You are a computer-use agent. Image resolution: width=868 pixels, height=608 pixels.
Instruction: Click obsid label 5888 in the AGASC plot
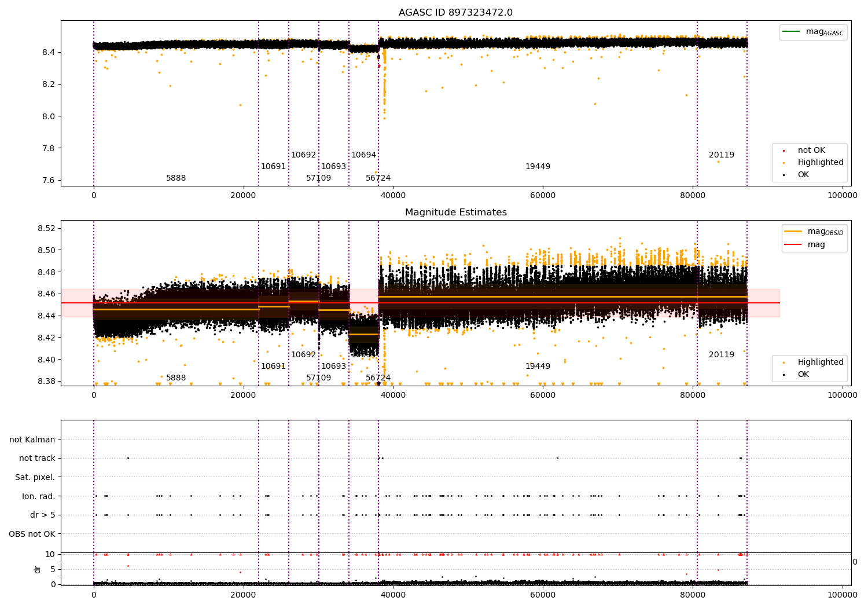coord(176,178)
